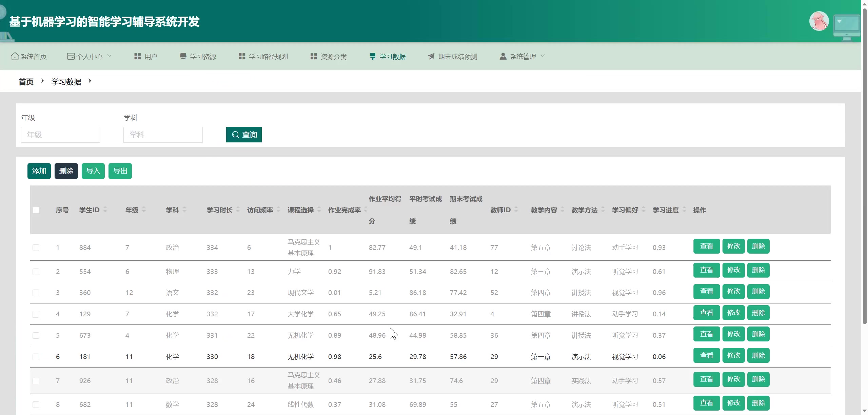Click the icon beside 学习资源
The image size is (868, 415).
pyautogui.click(x=183, y=56)
